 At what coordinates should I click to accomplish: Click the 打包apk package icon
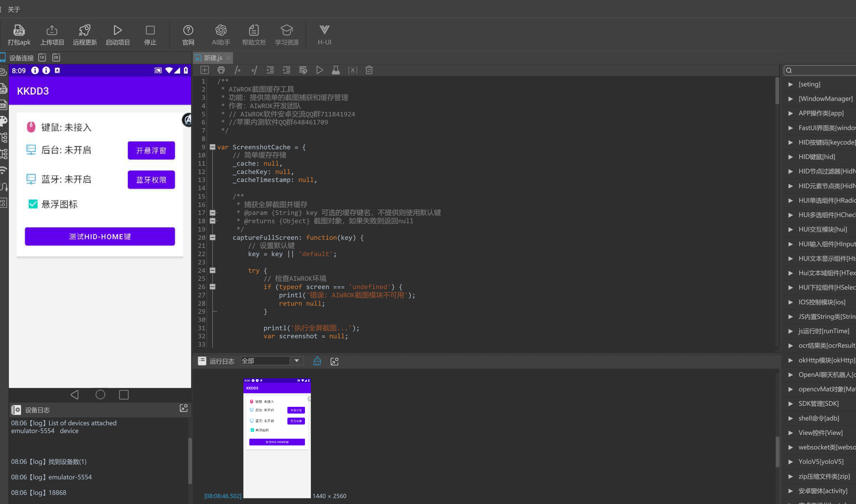[19, 31]
